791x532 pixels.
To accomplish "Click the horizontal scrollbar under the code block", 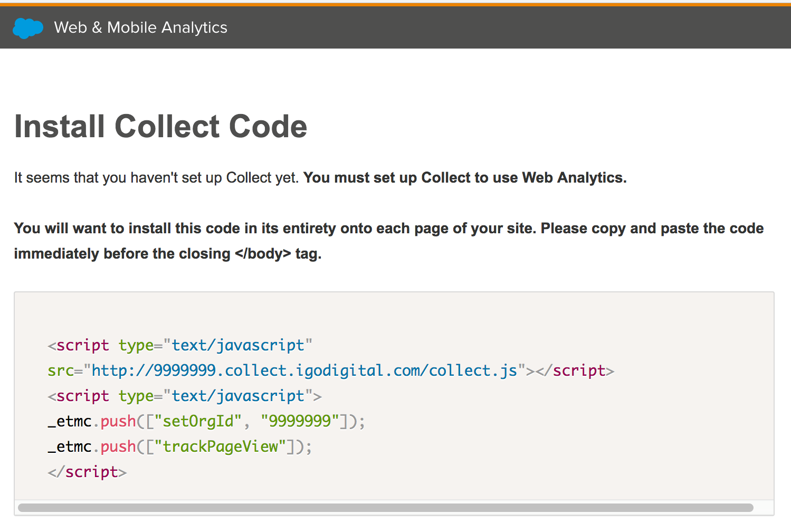I will click(x=386, y=508).
